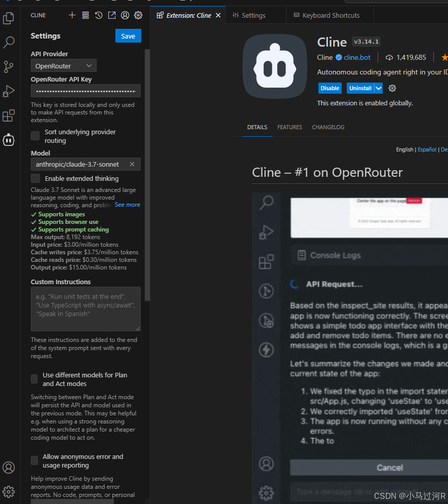This screenshot has width=448, height=504.
Task: Open the Extensions view in activity bar
Action: (9, 115)
